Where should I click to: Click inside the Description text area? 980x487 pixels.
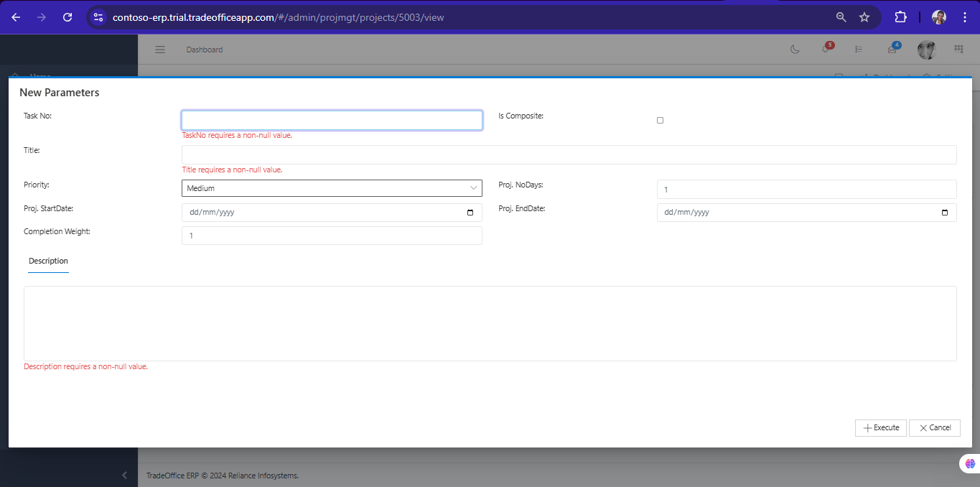pos(490,323)
